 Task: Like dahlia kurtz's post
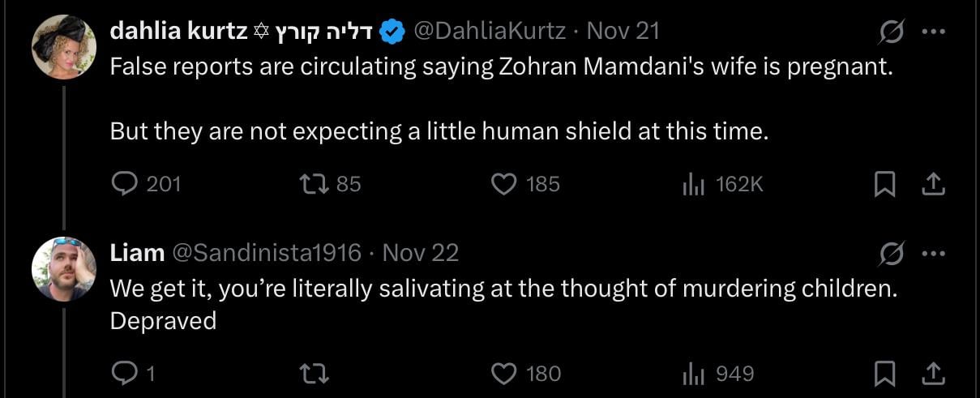(505, 185)
